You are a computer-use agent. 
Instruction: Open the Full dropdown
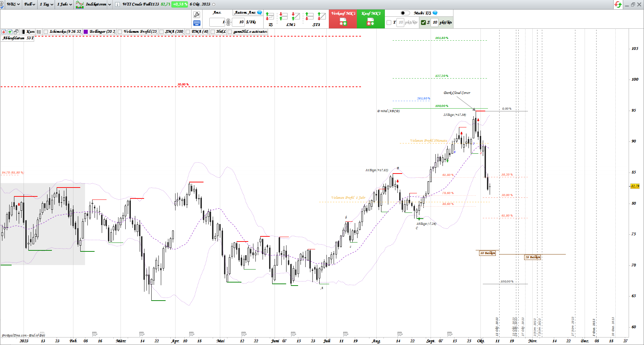(x=30, y=4)
